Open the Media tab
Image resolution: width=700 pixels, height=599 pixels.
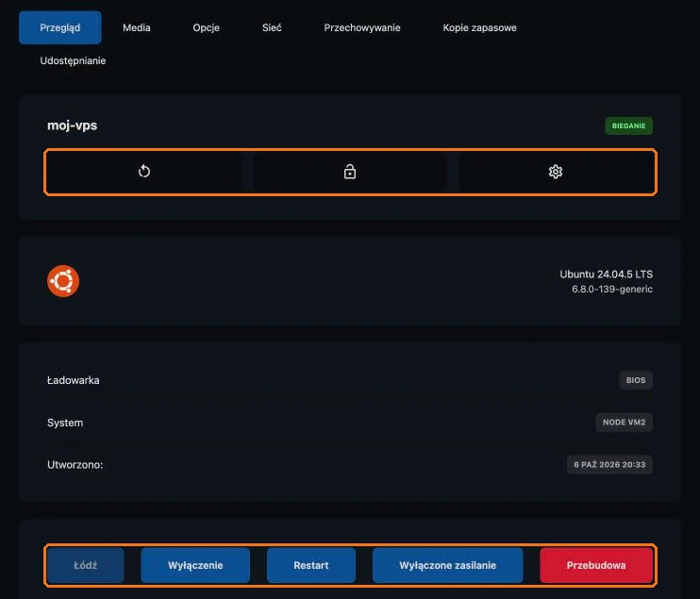click(137, 27)
